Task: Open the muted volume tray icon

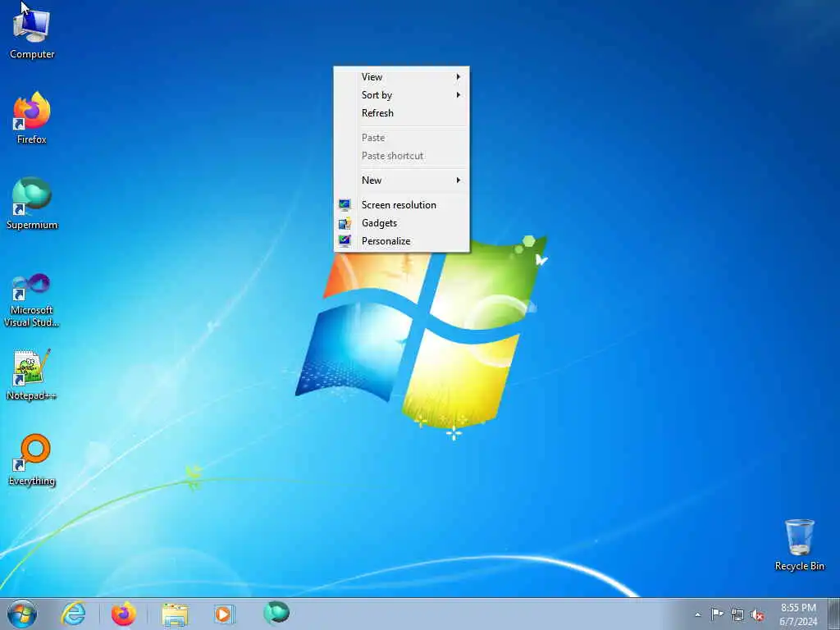Action: pyautogui.click(x=757, y=615)
